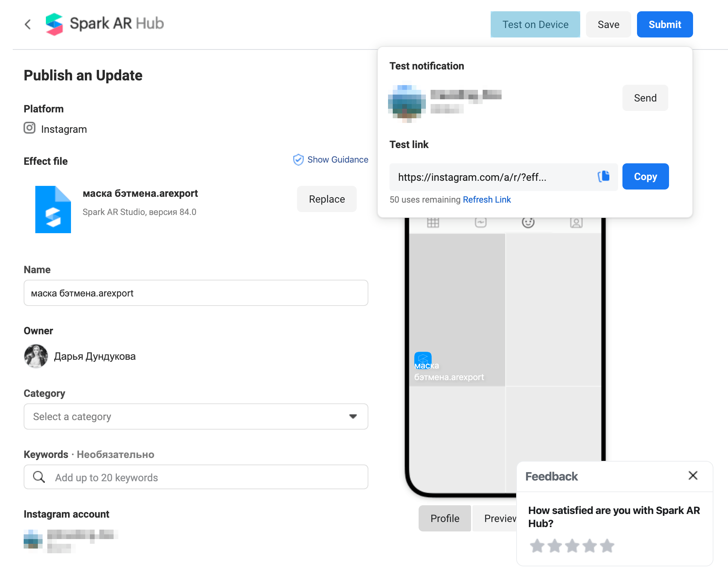Click the Refresh Link link
The image size is (728, 582).
(x=487, y=200)
